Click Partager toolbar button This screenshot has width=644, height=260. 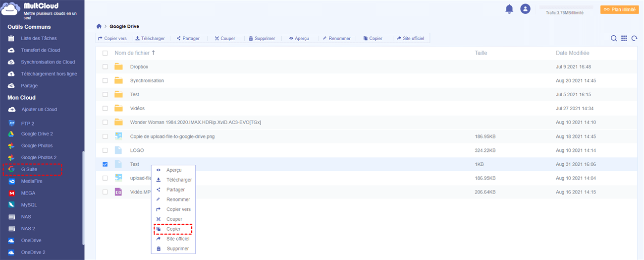pyautogui.click(x=188, y=38)
